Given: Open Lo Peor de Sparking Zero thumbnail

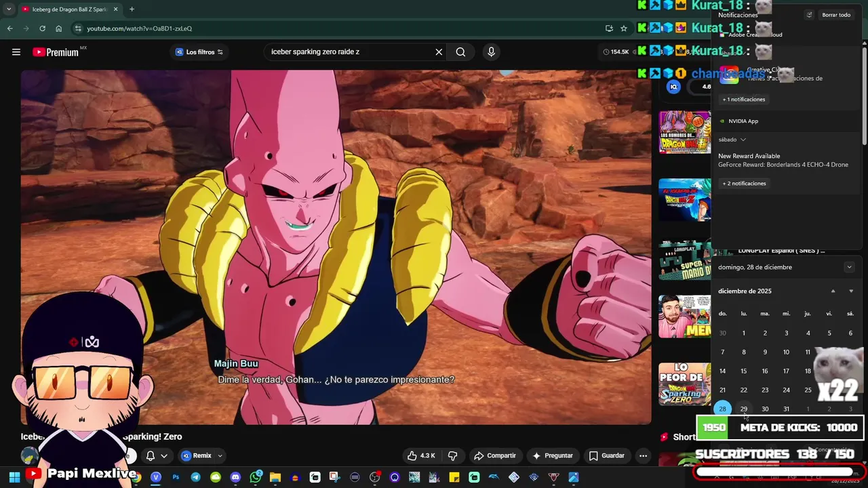Looking at the screenshot, I should (x=685, y=384).
